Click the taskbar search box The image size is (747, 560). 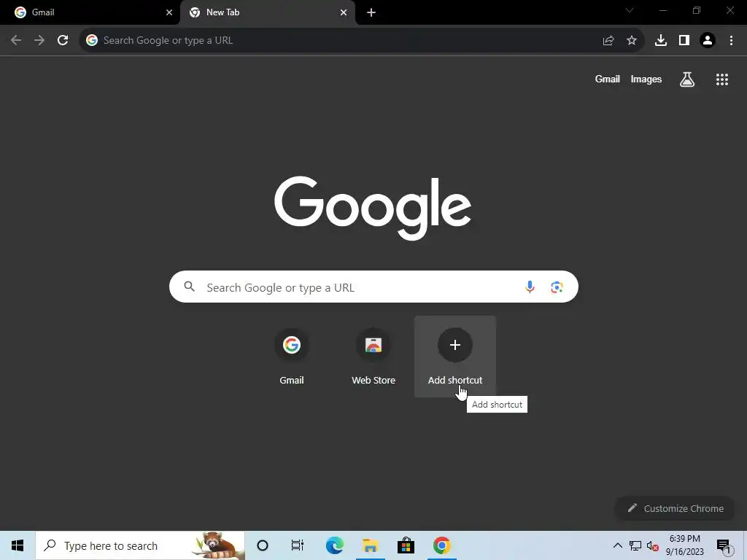tap(140, 545)
